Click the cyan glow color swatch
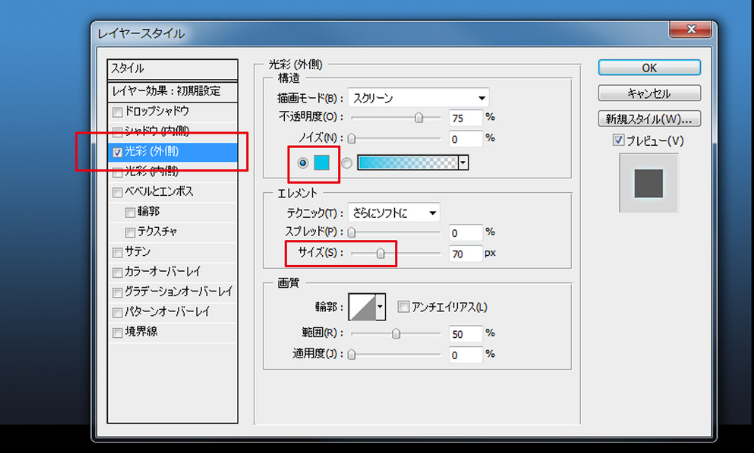The width and height of the screenshot is (754, 453). click(x=322, y=162)
